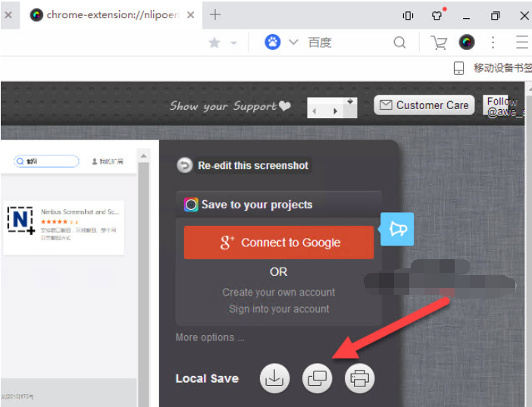Click the right arrow in support widget
Screen dimensions: 532x407
tap(336, 111)
